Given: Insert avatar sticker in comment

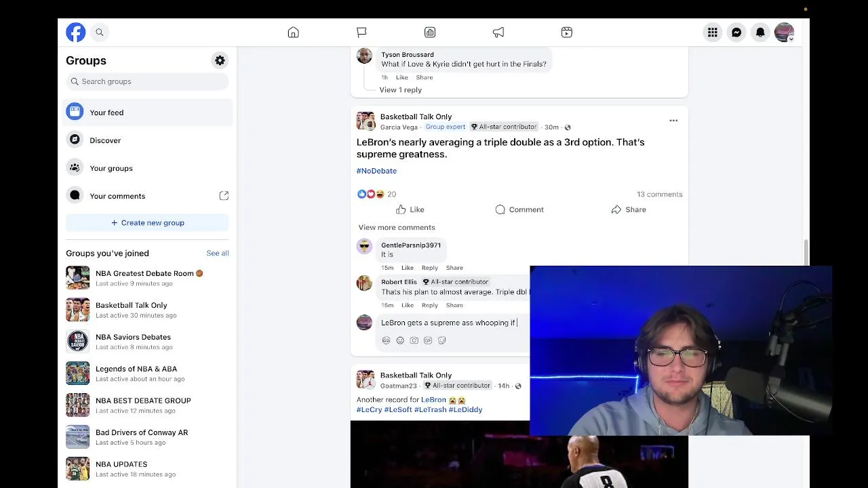Looking at the screenshot, I should (386, 340).
